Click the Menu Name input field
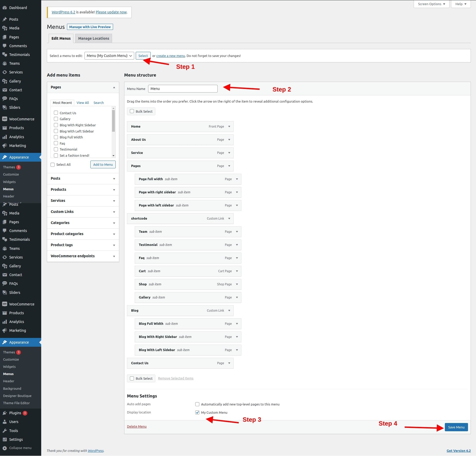Viewport: 476px width, 456px height. pos(183,89)
